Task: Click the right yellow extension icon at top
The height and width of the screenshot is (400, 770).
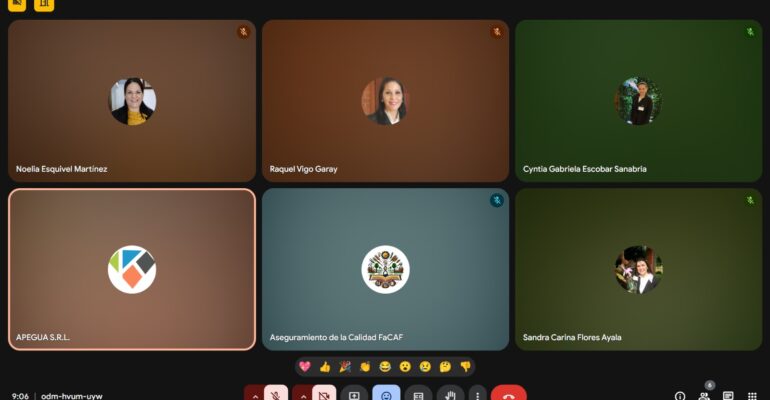Action: [44, 4]
